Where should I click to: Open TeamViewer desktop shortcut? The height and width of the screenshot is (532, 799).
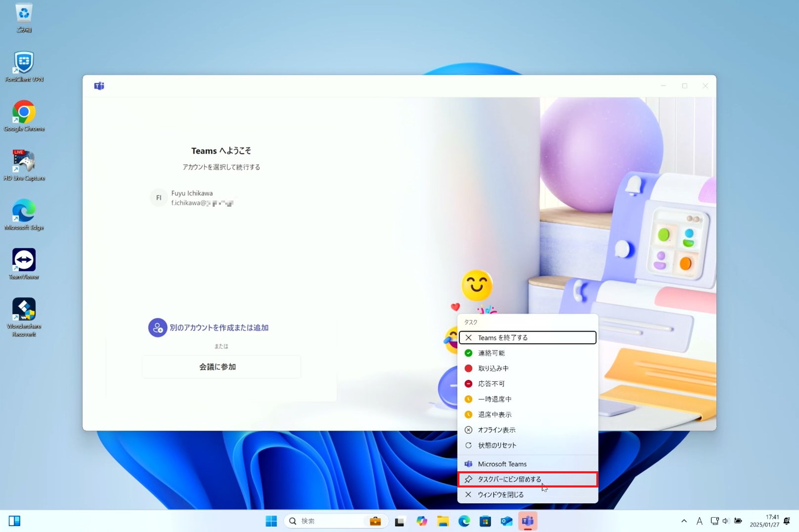pos(24,264)
